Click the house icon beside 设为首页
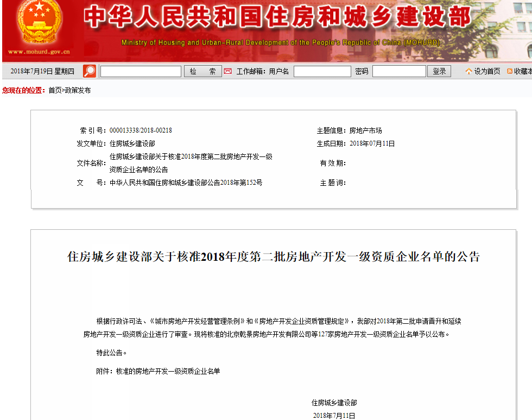 tap(468, 71)
